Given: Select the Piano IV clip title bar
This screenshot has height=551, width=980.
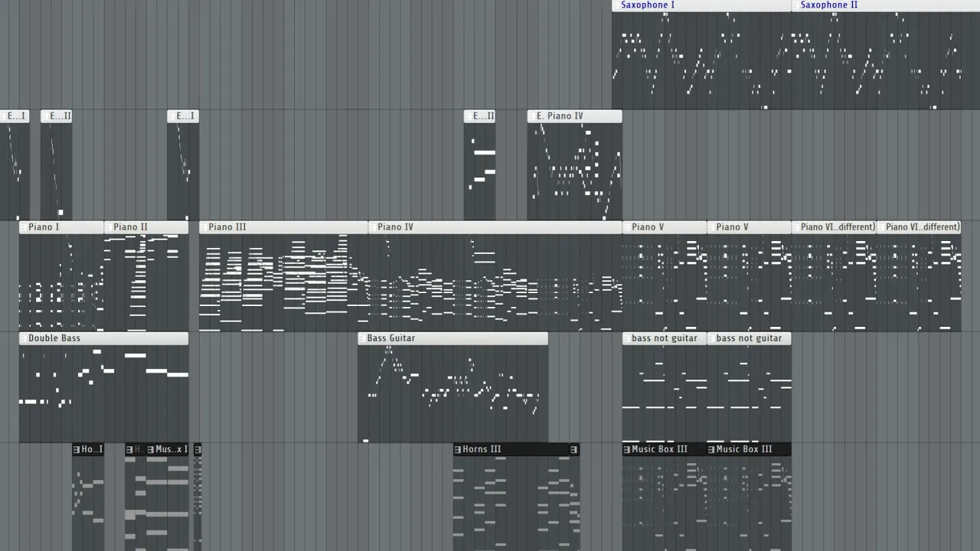Looking at the screenshot, I should 495,227.
